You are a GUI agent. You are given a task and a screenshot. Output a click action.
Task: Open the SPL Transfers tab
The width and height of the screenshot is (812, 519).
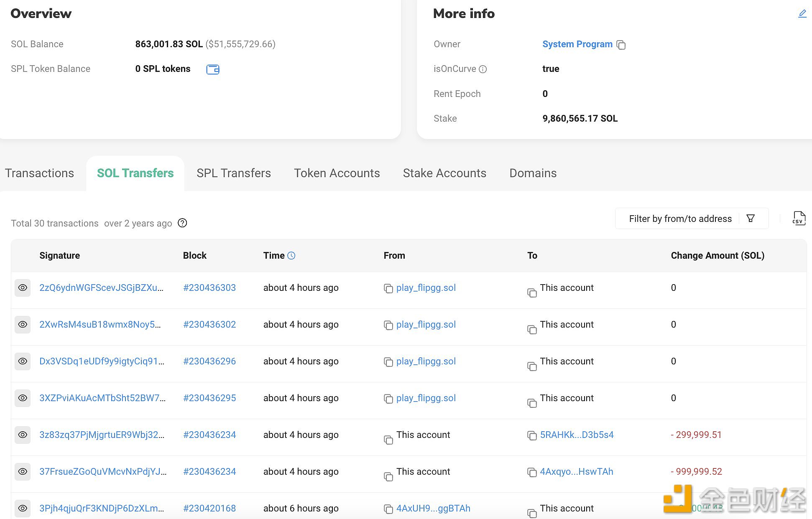[234, 173]
